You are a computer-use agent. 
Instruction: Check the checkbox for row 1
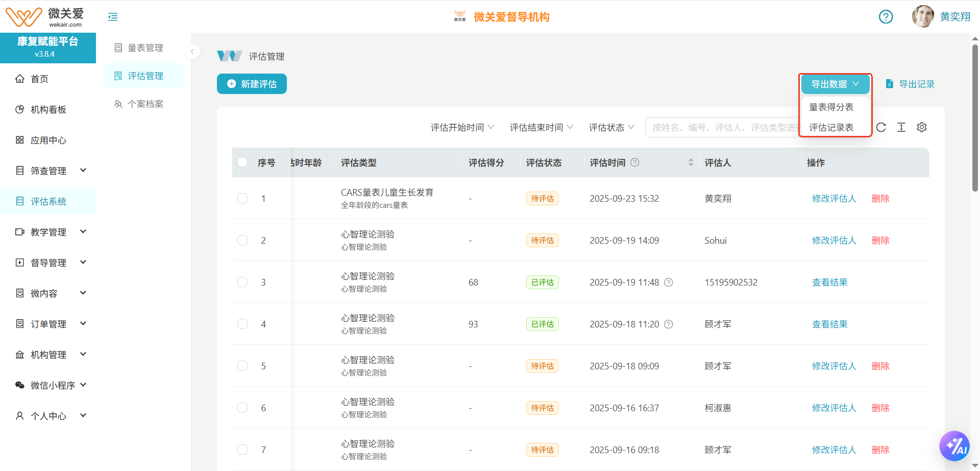point(242,198)
